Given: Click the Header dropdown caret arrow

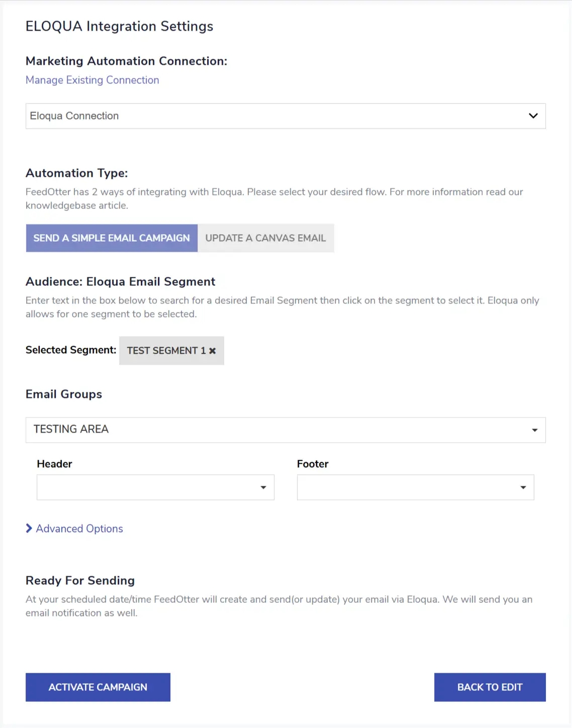Looking at the screenshot, I should click(263, 487).
